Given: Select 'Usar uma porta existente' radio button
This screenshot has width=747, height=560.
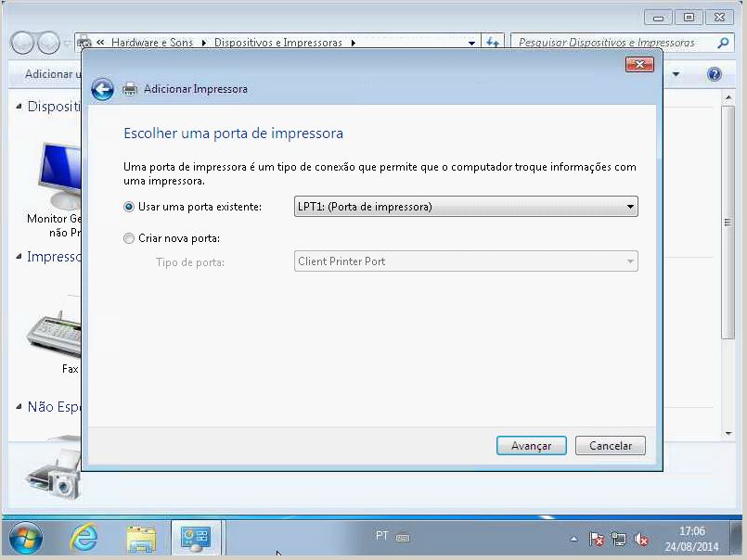Looking at the screenshot, I should [129, 207].
